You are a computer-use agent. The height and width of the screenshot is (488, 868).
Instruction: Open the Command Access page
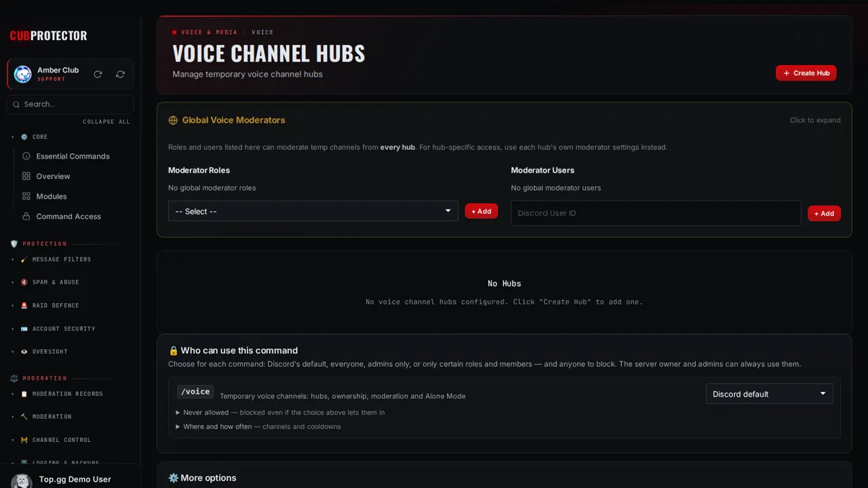[68, 216]
